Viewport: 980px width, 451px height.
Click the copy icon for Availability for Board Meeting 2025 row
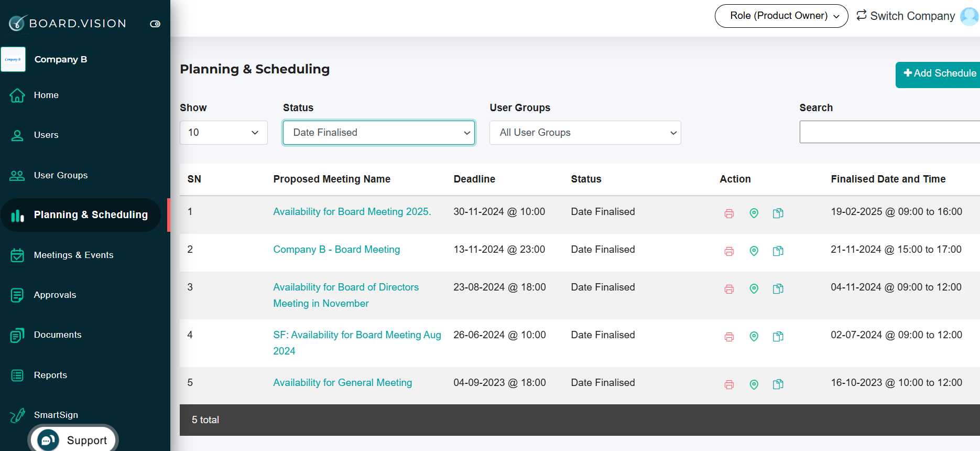[778, 213]
